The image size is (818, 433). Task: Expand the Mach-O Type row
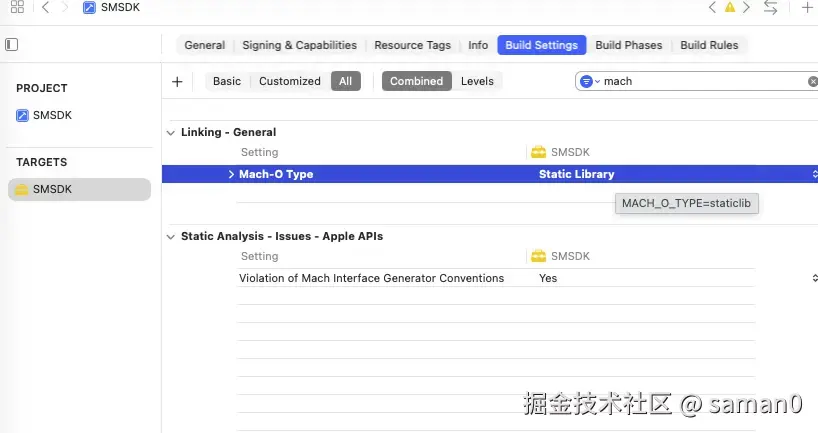pos(231,174)
